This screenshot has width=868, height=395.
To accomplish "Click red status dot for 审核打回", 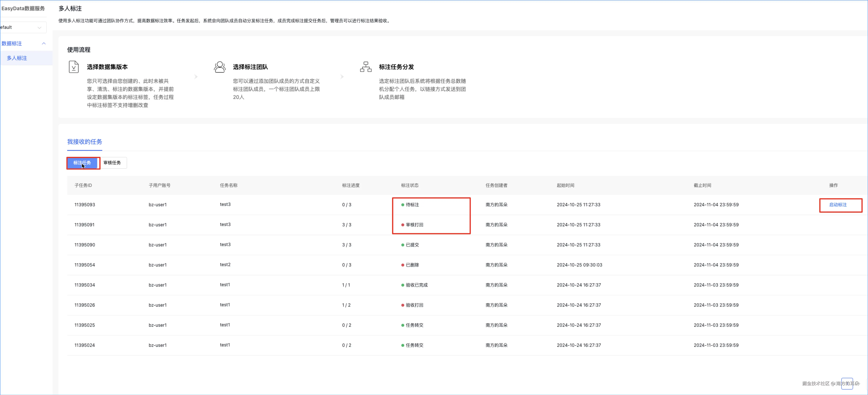I will (403, 225).
